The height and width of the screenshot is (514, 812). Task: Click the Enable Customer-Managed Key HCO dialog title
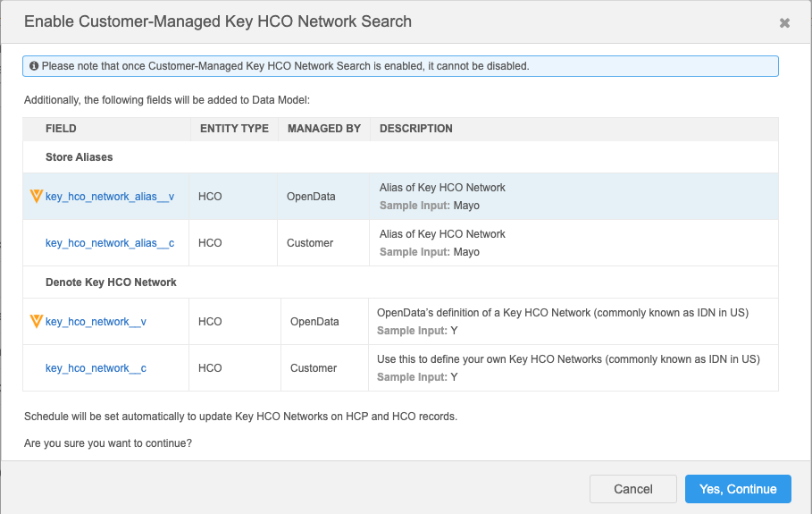[218, 21]
